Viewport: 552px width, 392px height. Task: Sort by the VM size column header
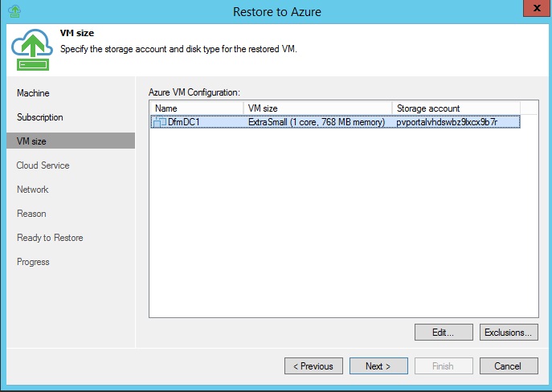tap(317, 108)
